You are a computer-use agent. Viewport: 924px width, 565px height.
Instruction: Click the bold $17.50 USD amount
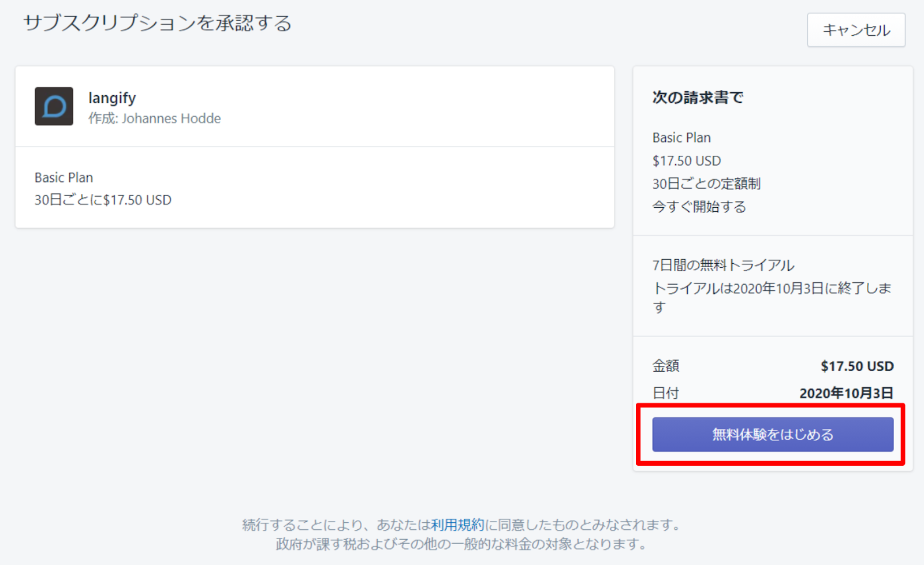tap(857, 366)
